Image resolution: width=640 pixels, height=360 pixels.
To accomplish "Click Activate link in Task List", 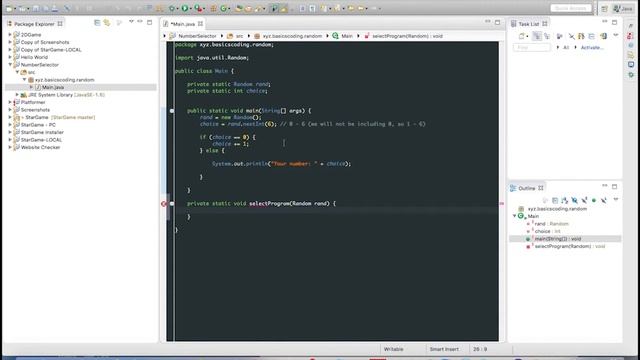I will (x=592, y=47).
